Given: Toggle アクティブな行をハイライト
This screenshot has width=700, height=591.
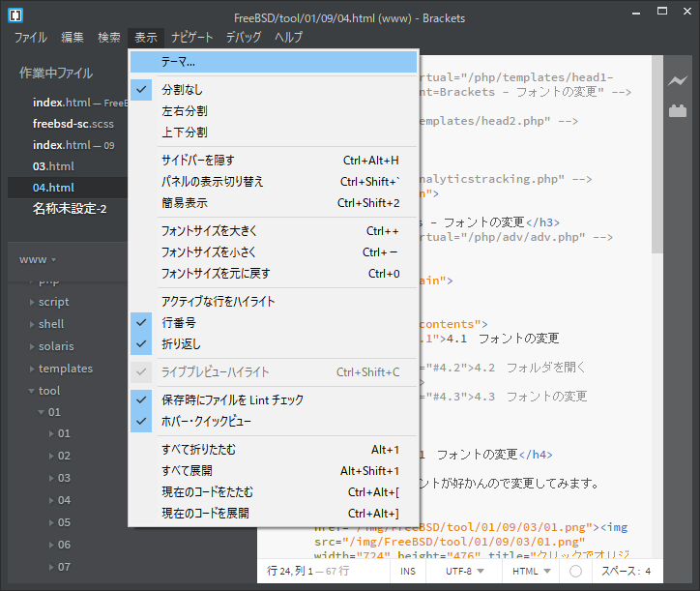Looking at the screenshot, I should pyautogui.click(x=274, y=302).
